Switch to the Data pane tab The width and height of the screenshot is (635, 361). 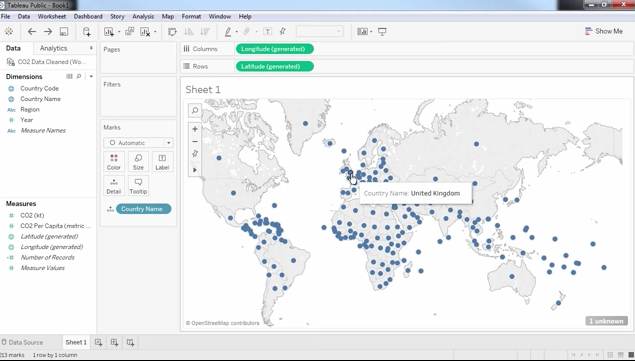(x=13, y=48)
